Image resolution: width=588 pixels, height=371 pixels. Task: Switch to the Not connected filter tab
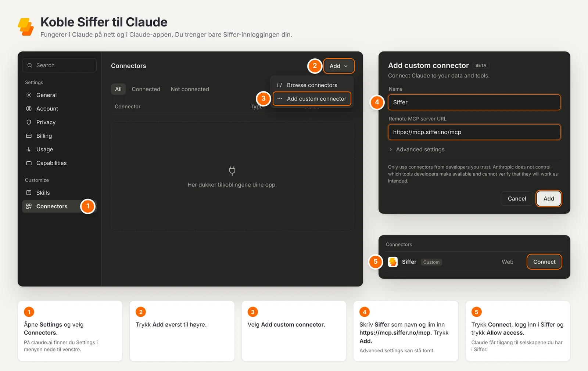(x=190, y=89)
